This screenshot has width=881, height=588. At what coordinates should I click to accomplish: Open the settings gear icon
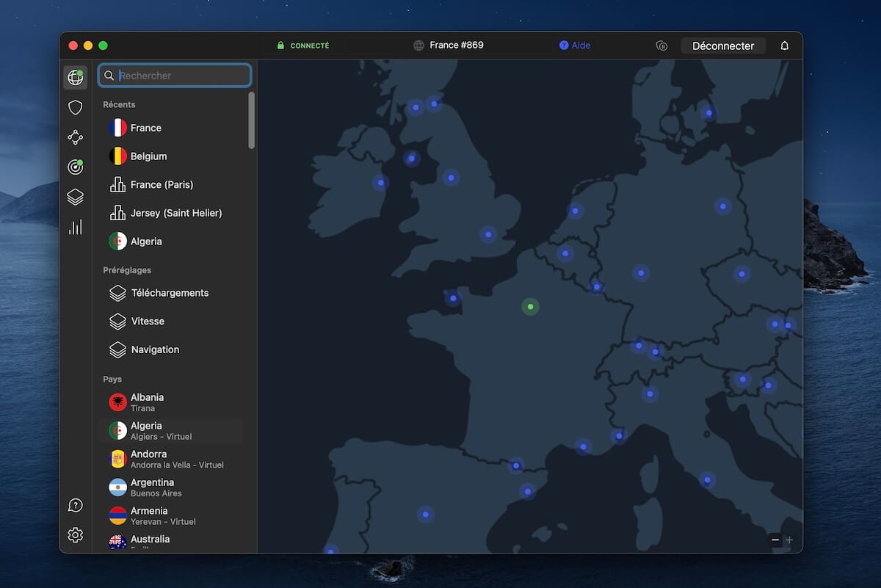point(75,535)
